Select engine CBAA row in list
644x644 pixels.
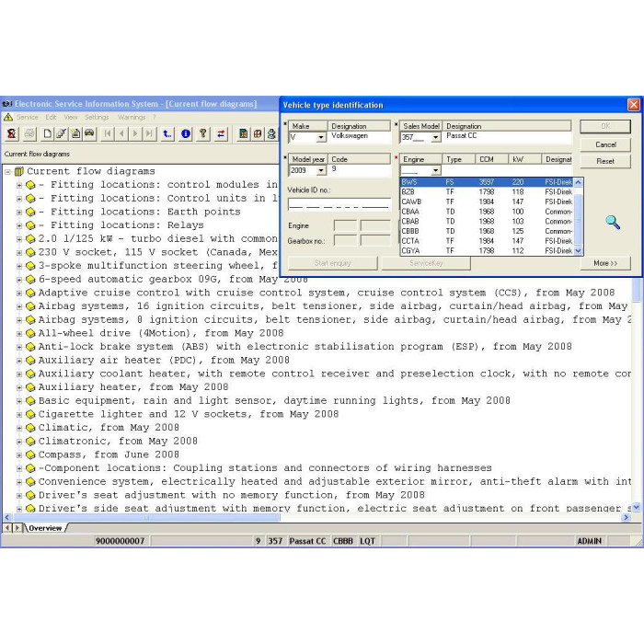(x=487, y=212)
